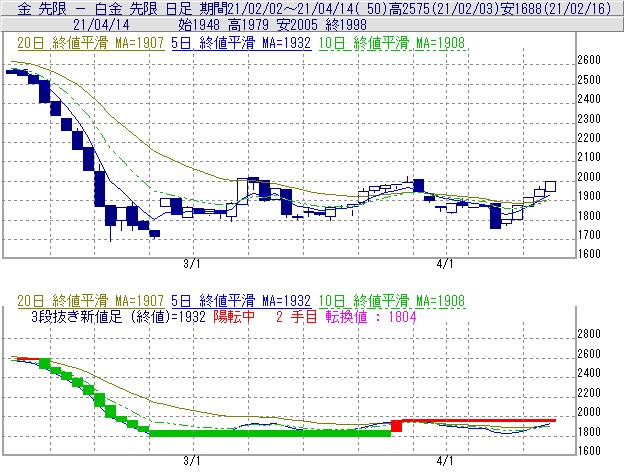
Task: Select 5日 MA=1932 legend above the three-line break chart
Action: tap(241, 301)
